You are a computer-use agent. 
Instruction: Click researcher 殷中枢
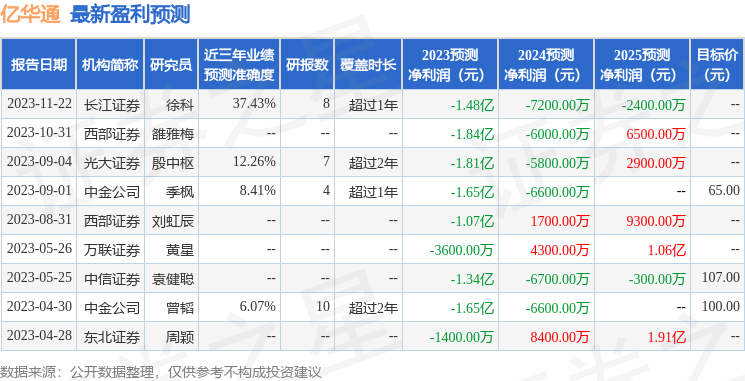click(x=173, y=163)
